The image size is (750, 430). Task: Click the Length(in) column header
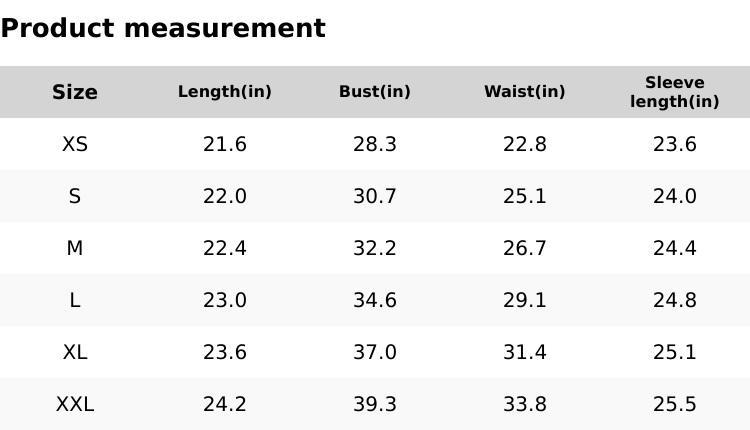225,92
